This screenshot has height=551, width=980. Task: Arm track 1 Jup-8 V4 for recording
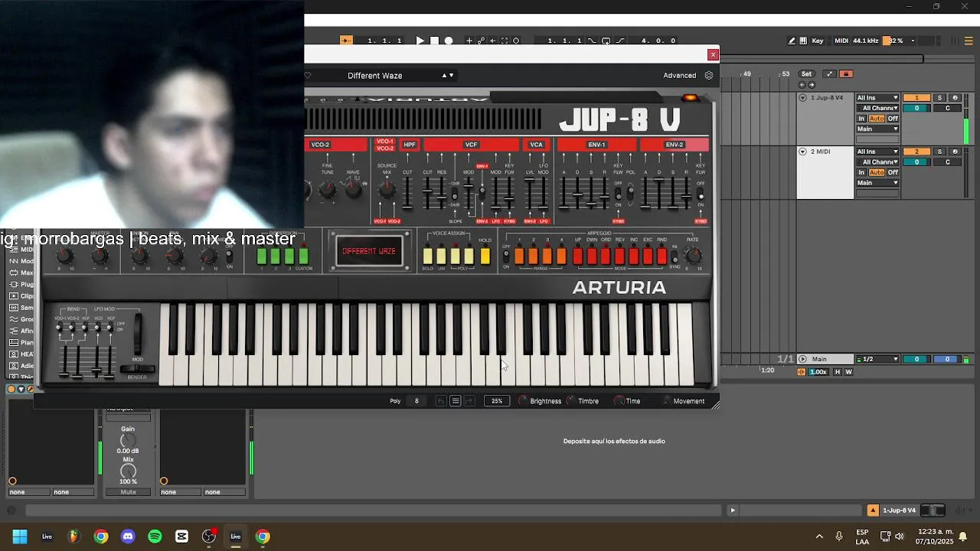[954, 98]
